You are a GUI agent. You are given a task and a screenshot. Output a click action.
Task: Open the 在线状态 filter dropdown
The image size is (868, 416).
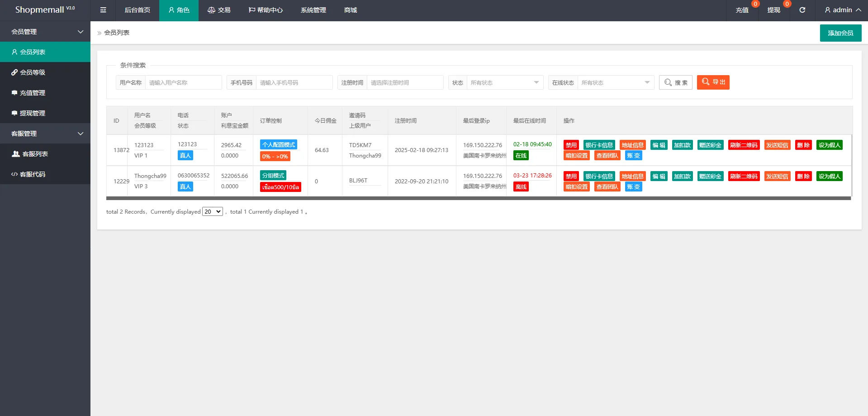click(x=615, y=82)
